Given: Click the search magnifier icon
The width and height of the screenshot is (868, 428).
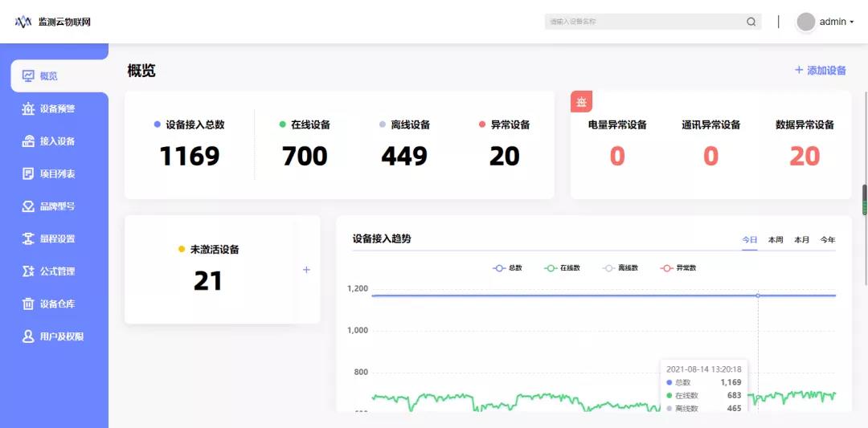Looking at the screenshot, I should tap(751, 22).
